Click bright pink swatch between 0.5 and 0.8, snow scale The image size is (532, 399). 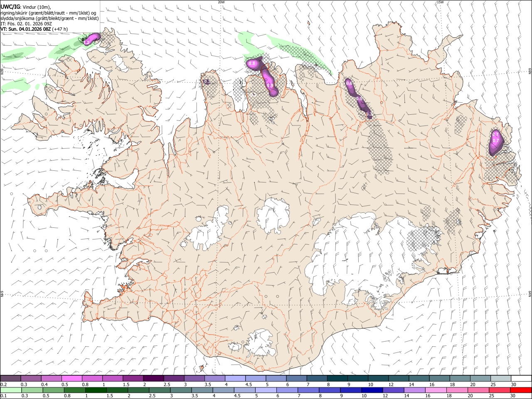(72, 377)
